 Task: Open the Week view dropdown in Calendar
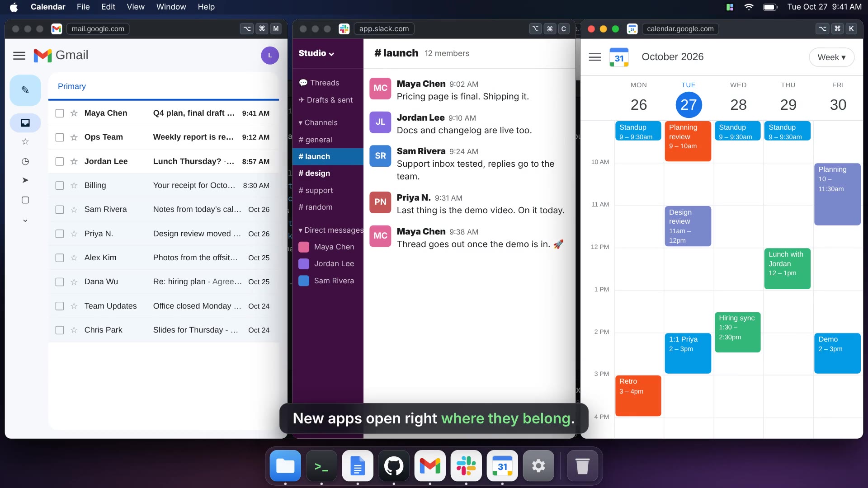(x=831, y=57)
